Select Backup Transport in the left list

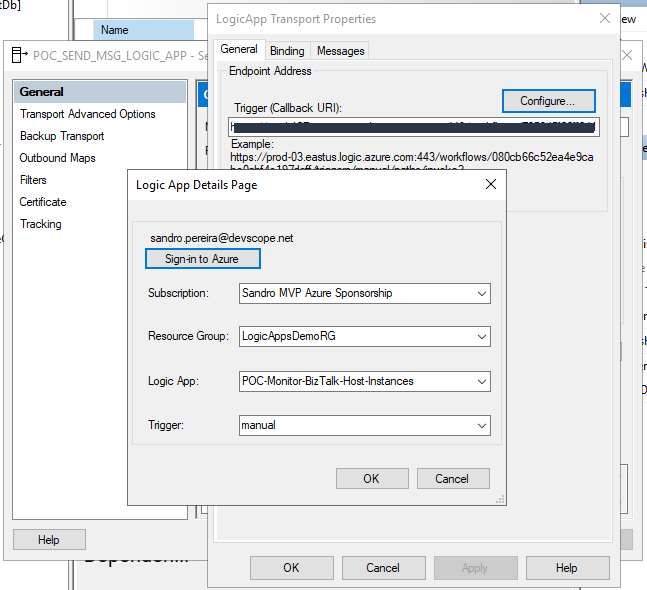tap(62, 136)
